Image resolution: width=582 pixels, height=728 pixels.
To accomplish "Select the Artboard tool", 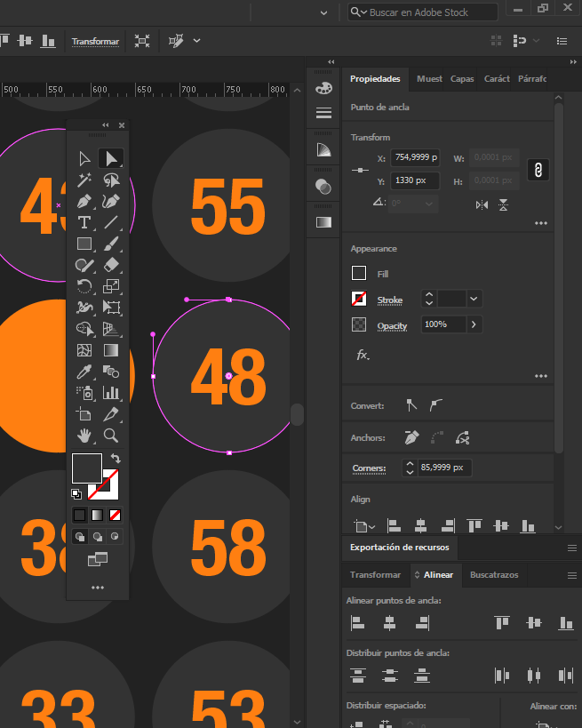I will tap(84, 413).
